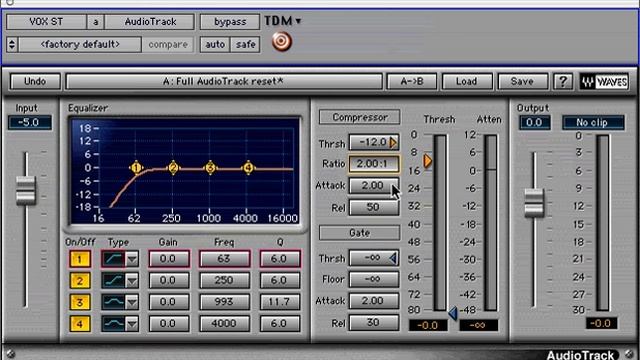Toggle the Gate section button
This screenshot has height=360, width=640.
360,233
